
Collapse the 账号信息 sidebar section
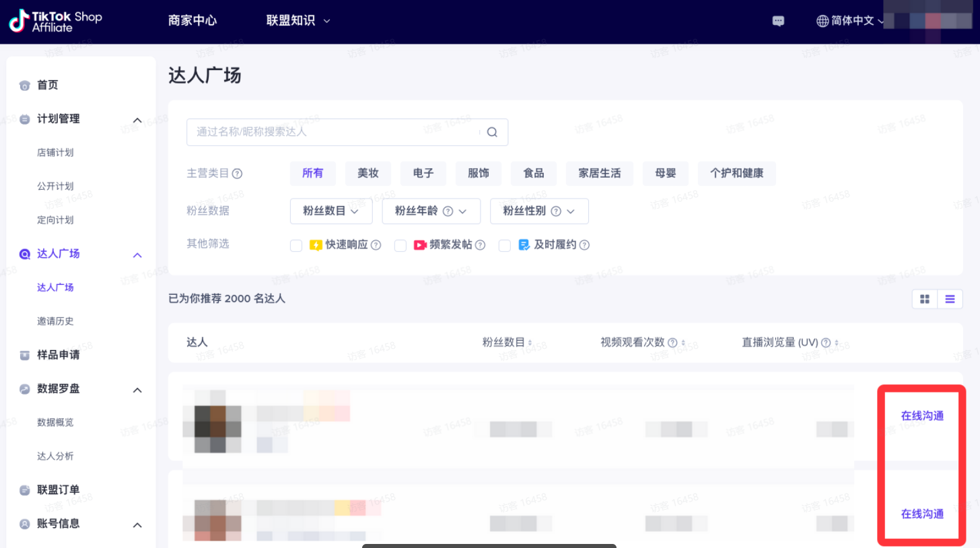[137, 524]
